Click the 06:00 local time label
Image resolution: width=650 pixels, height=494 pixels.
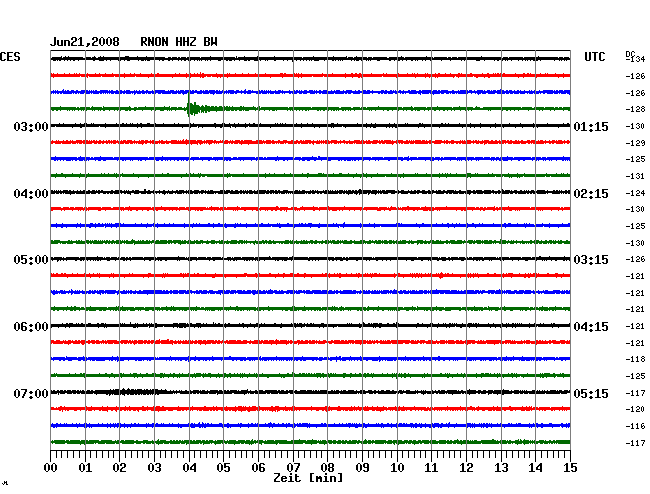(31, 327)
